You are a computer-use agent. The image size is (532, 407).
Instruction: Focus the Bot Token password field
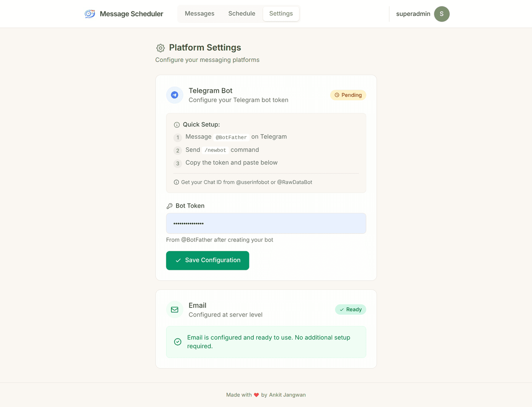tap(266, 223)
